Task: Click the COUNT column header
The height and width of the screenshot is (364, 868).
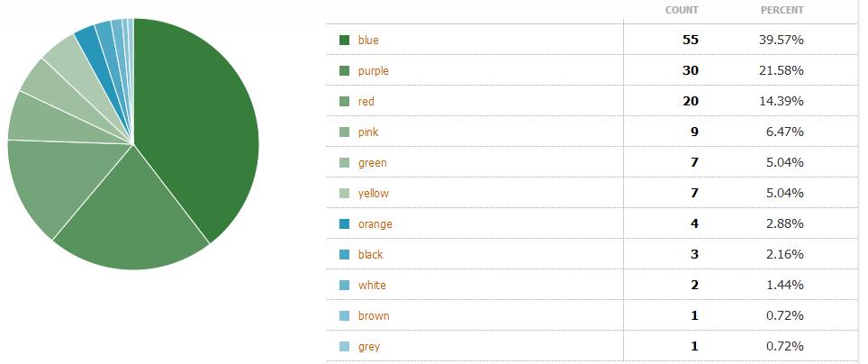Action: [x=682, y=10]
